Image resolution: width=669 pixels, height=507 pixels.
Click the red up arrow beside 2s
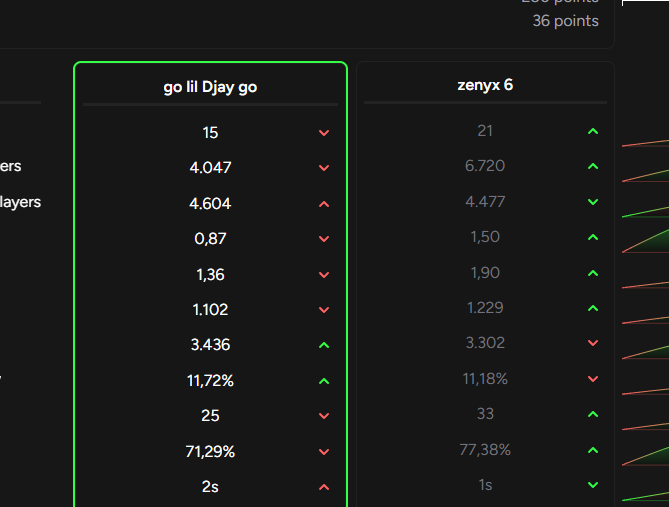click(324, 487)
